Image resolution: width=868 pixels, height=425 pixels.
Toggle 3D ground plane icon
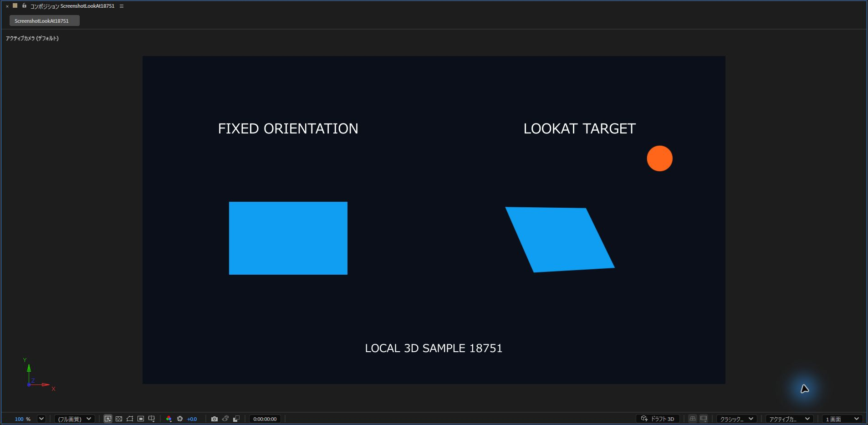click(x=693, y=419)
